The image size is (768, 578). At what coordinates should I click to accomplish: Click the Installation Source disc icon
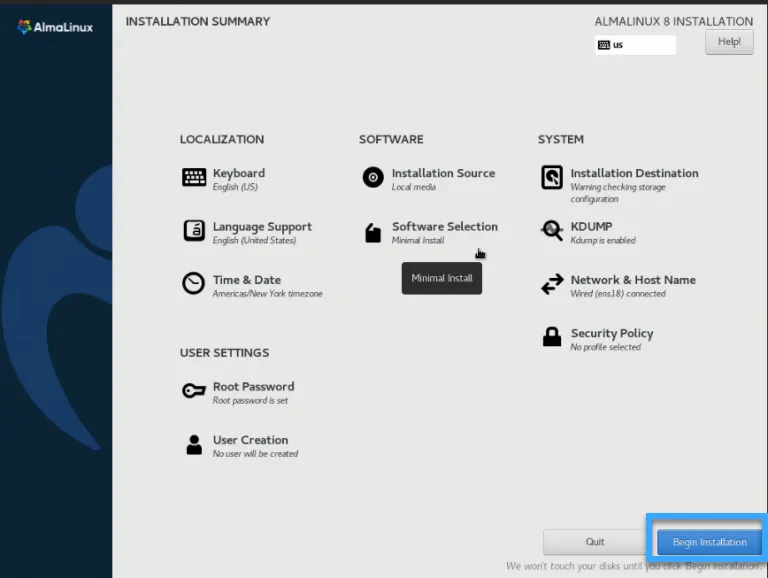click(373, 177)
